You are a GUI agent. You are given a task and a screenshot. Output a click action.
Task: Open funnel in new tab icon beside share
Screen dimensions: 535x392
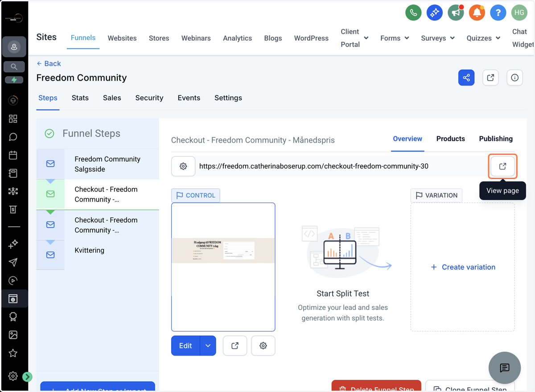(x=490, y=78)
